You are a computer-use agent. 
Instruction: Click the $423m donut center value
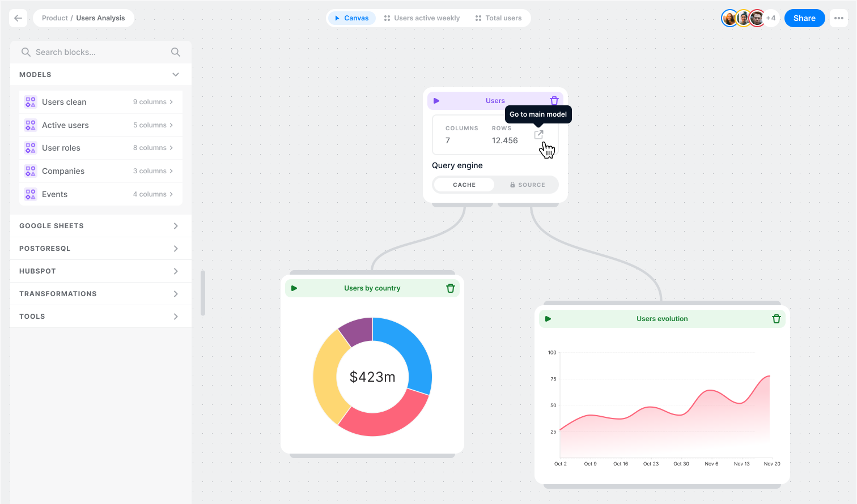372,377
